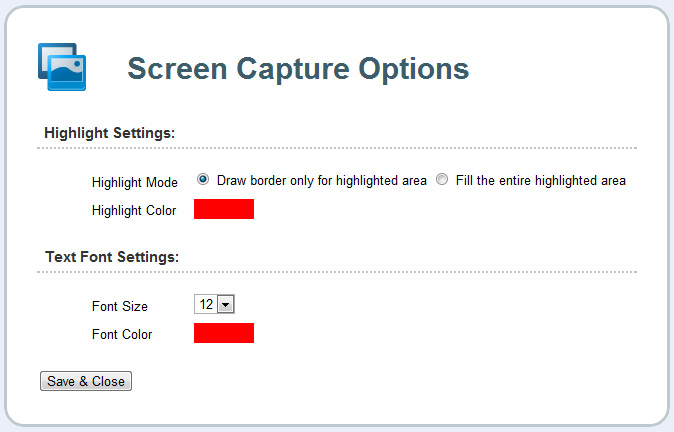674x432 pixels.
Task: Click the Highlight Color label
Action: pyautogui.click(x=133, y=210)
